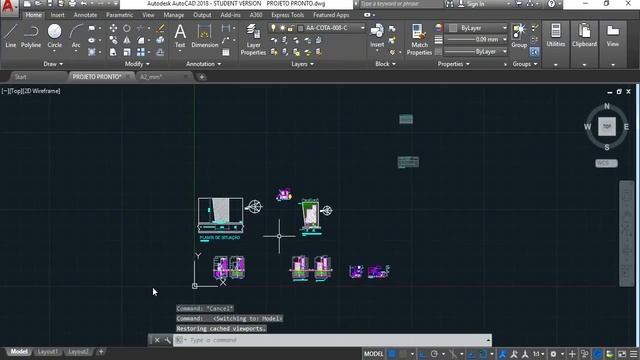Select the Polyline tool
This screenshot has height=360, width=640.
31,36
